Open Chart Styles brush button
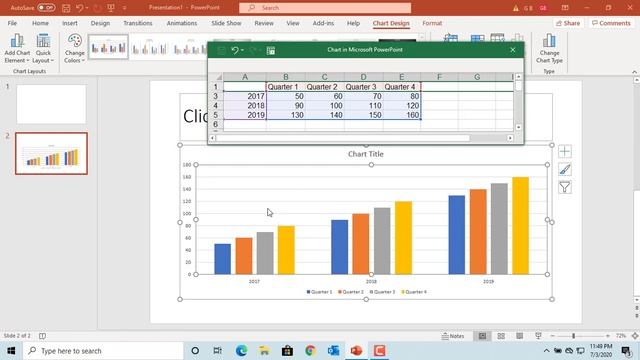This screenshot has height=360, width=640. pyautogui.click(x=565, y=169)
